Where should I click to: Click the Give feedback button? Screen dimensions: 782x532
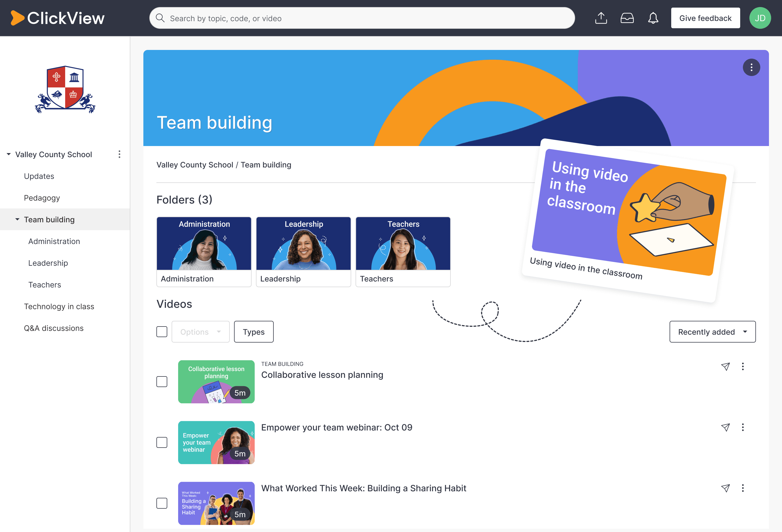[x=706, y=18]
